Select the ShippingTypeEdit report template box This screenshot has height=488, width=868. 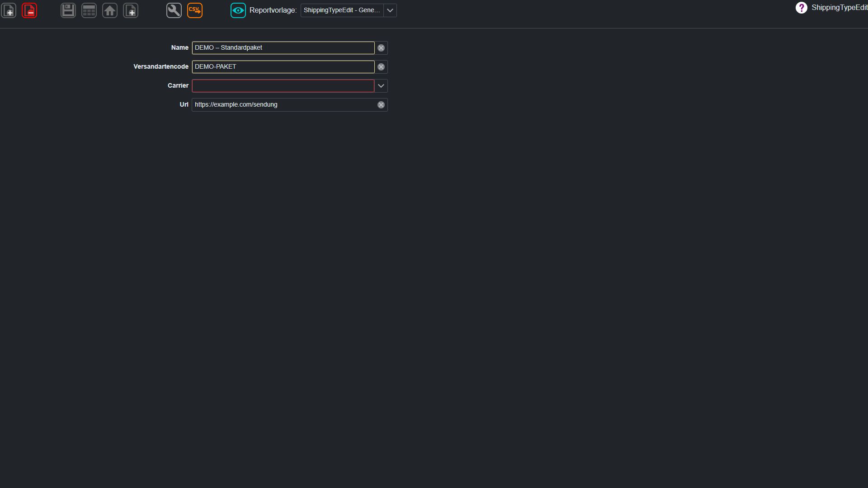click(342, 10)
